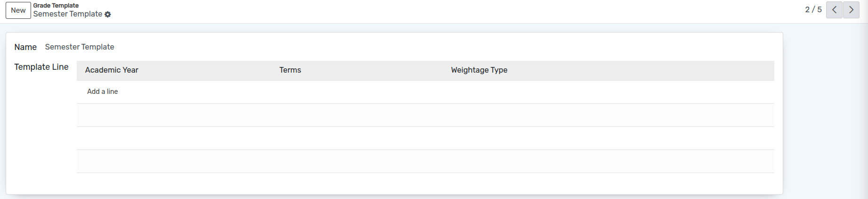Select the second empty row in the table
Image resolution: width=868 pixels, height=199 pixels.
pyautogui.click(x=426, y=138)
